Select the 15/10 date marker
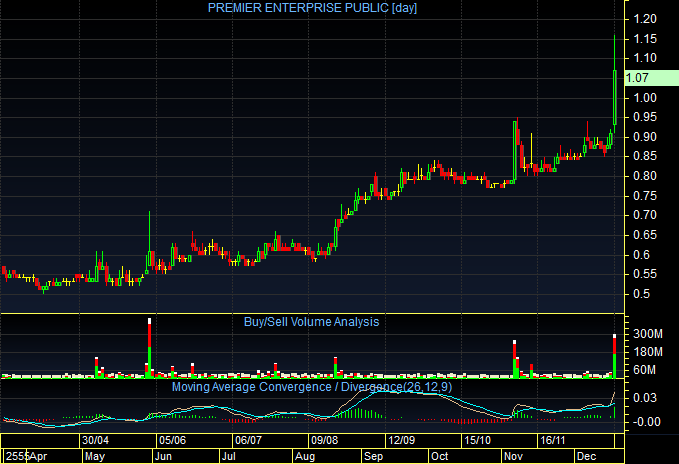 coord(477,441)
